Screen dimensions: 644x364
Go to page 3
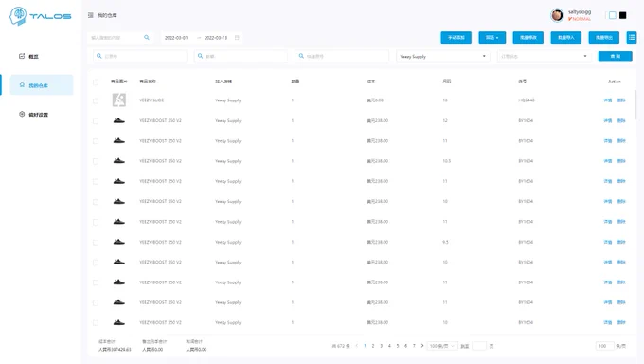tap(381, 346)
